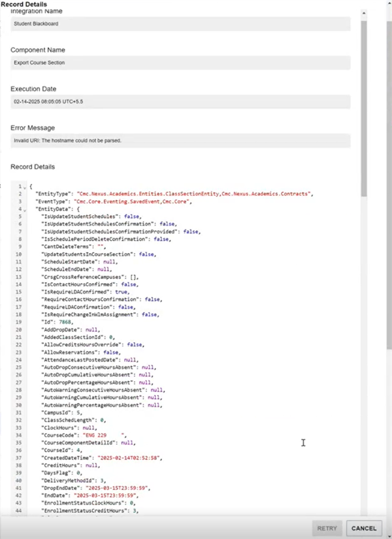Click the Id value 7868
The image size is (392, 539).
click(65, 322)
